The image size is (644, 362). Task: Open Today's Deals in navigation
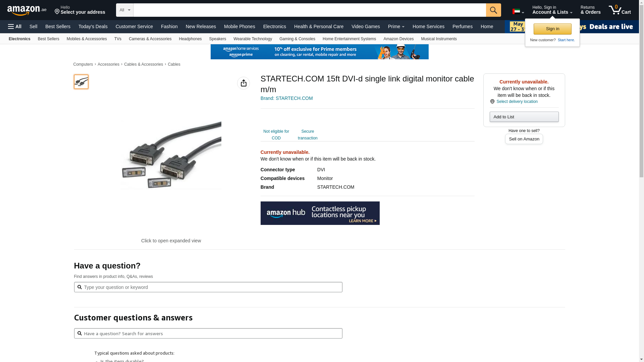(x=93, y=26)
